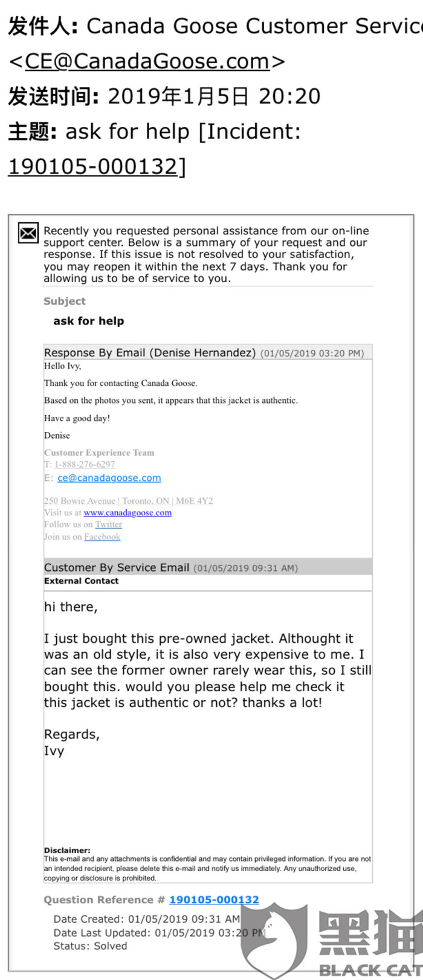
Task: Tap the 'Hello Ivy,' greeting line
Action: tap(62, 366)
